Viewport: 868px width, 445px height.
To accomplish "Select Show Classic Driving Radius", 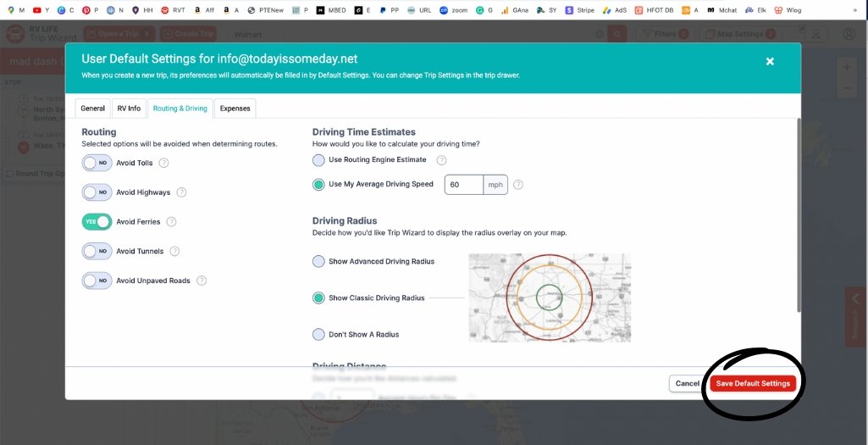I will [318, 298].
